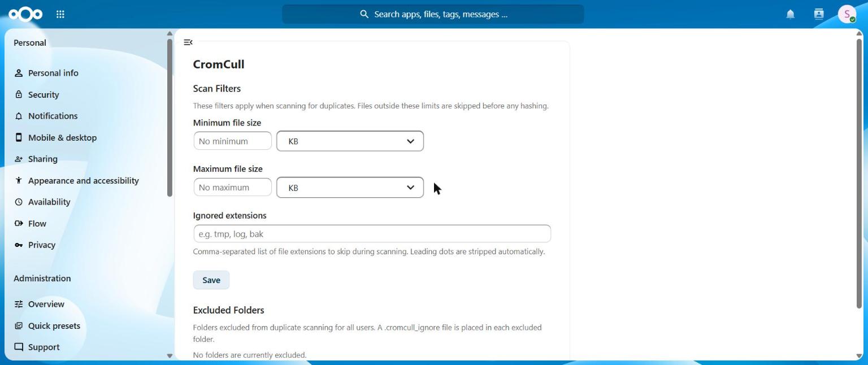The width and height of the screenshot is (868, 365).
Task: Click the Notifications bell sidebar icon
Action: [x=19, y=116]
